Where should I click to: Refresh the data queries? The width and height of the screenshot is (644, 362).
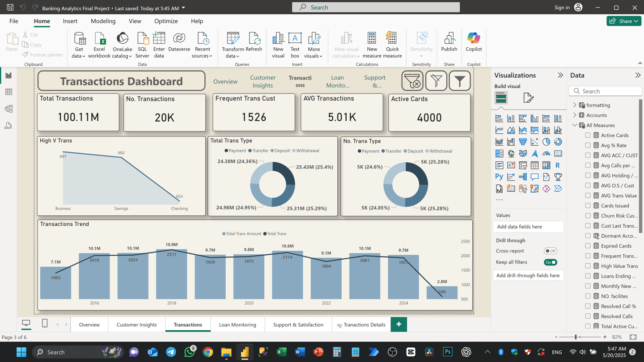click(x=254, y=42)
